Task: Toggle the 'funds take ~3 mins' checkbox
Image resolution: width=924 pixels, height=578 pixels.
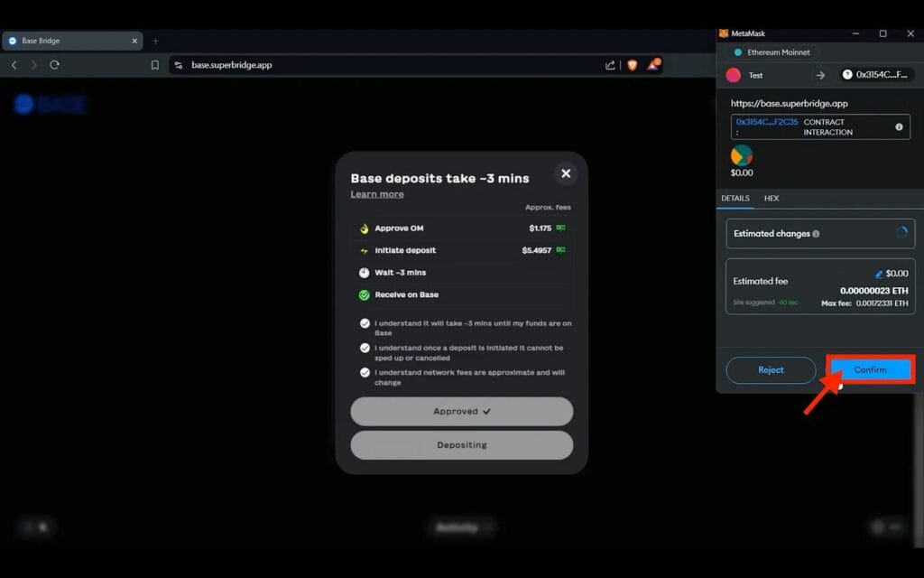Action: click(x=365, y=323)
